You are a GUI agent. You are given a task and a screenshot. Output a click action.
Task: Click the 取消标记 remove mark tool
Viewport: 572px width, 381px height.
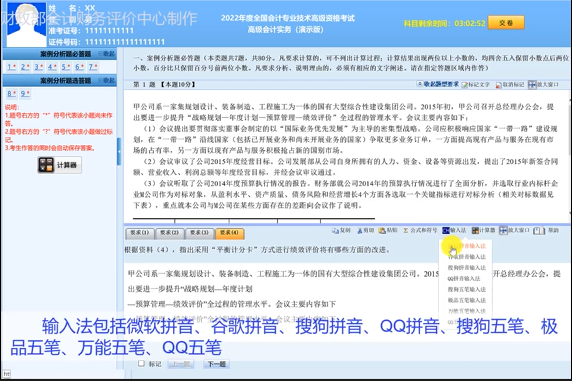[510, 85]
